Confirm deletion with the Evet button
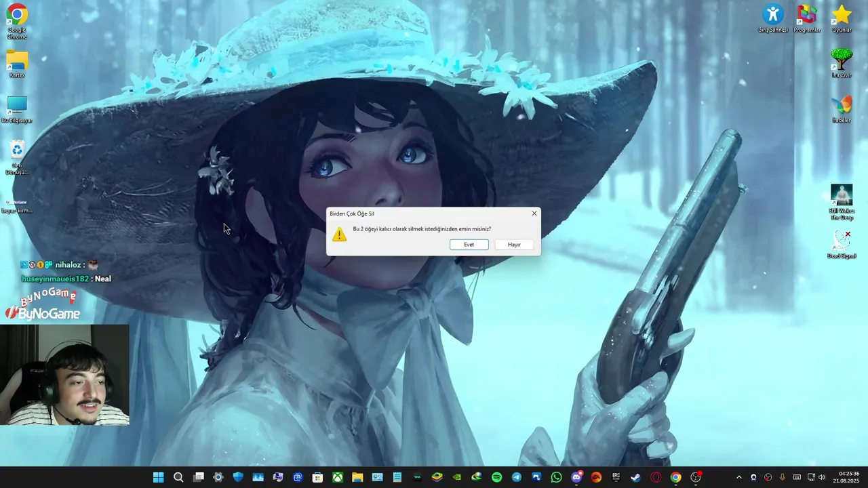 pyautogui.click(x=469, y=245)
